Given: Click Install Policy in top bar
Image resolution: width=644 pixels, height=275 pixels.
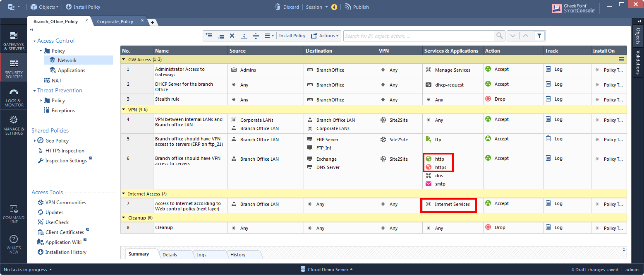Looking at the screenshot, I should (x=83, y=7).
